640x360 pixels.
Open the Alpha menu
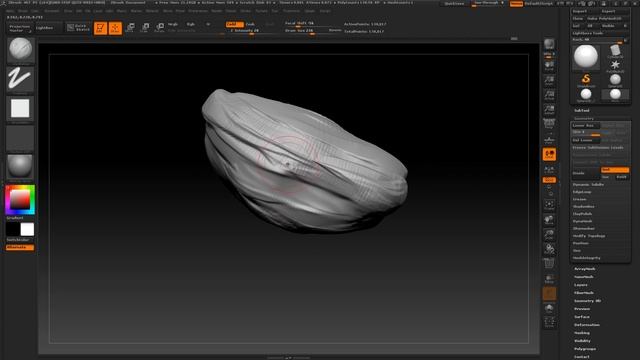click(x=10, y=11)
